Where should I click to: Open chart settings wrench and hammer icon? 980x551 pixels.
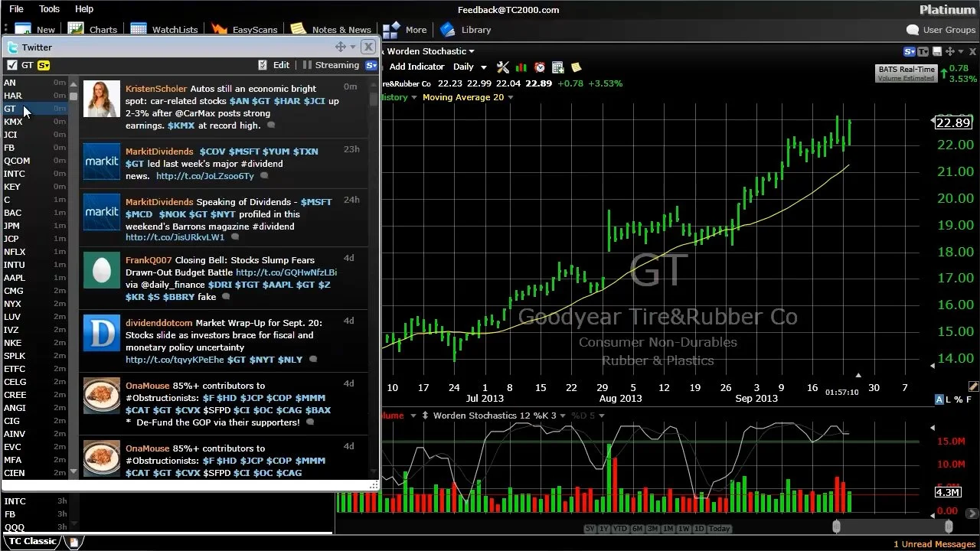(503, 67)
